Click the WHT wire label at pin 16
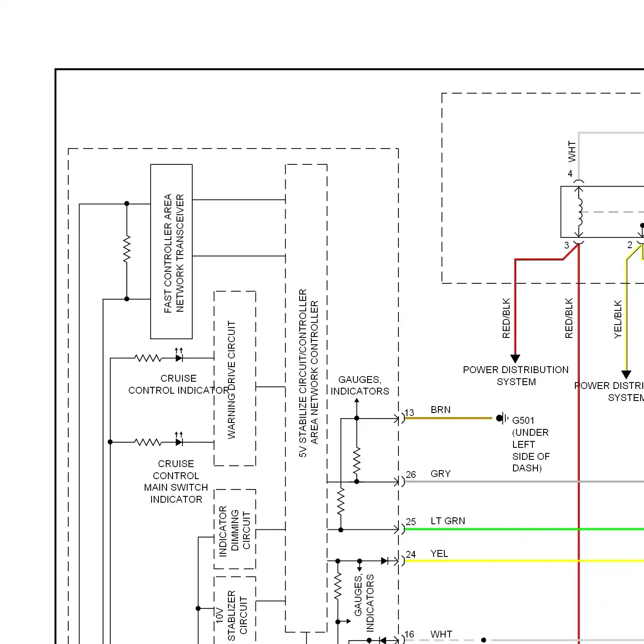The width and height of the screenshot is (644, 644). click(x=441, y=634)
